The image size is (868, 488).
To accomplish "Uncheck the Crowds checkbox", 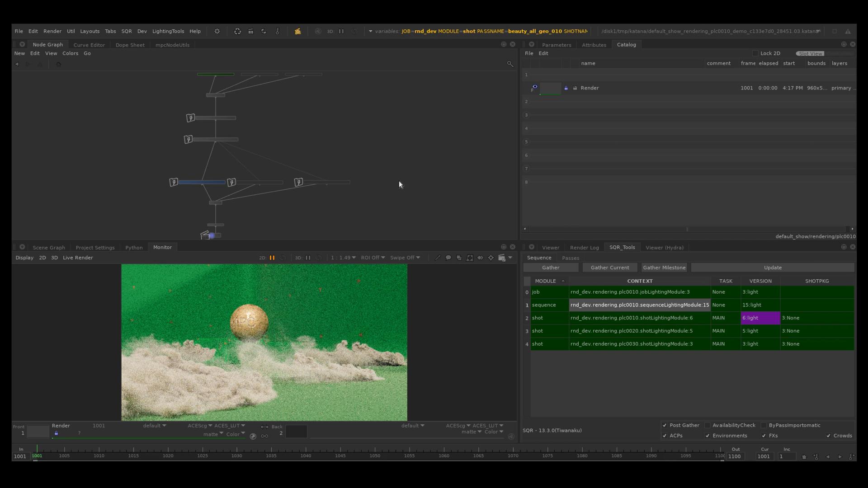I will pyautogui.click(x=828, y=436).
